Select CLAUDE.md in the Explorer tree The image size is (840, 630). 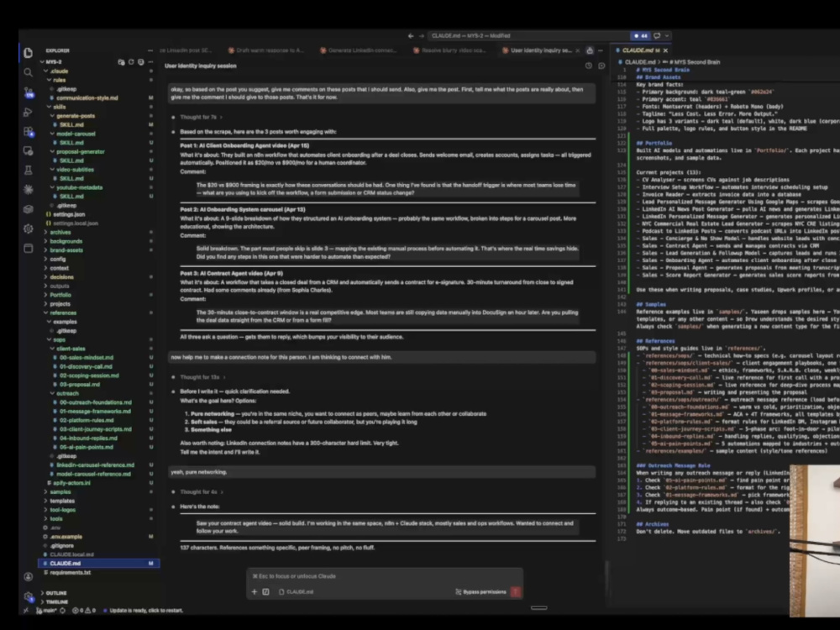click(x=98, y=564)
